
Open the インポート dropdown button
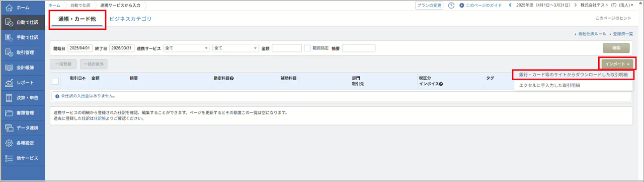point(617,64)
